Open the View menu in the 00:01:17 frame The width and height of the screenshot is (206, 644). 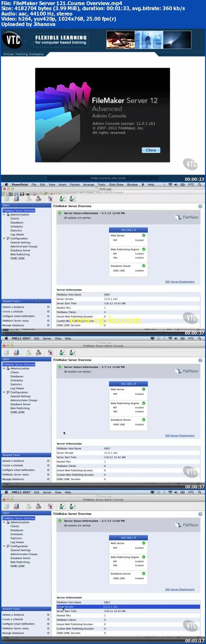point(58,492)
